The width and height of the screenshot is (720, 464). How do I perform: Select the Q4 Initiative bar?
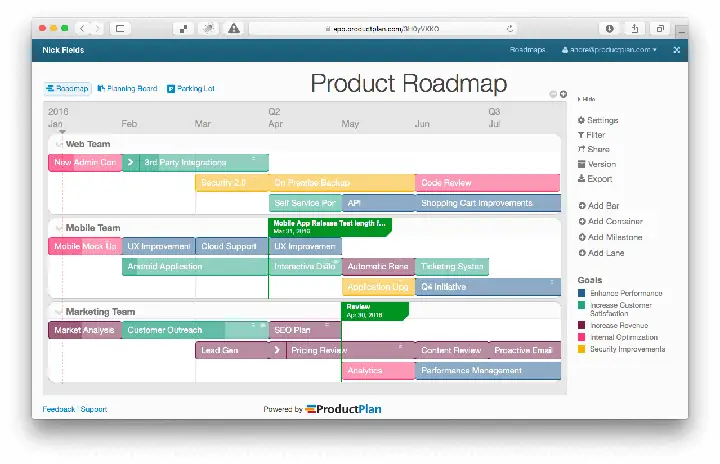coord(488,287)
